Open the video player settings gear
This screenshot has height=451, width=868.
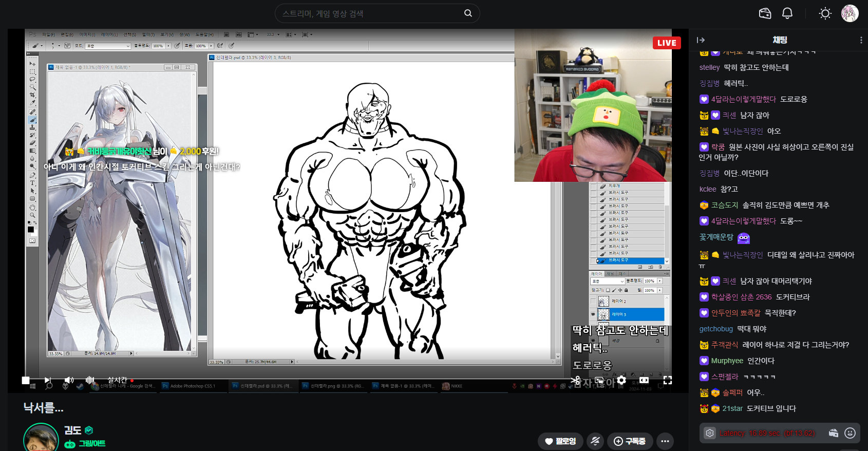coord(621,380)
